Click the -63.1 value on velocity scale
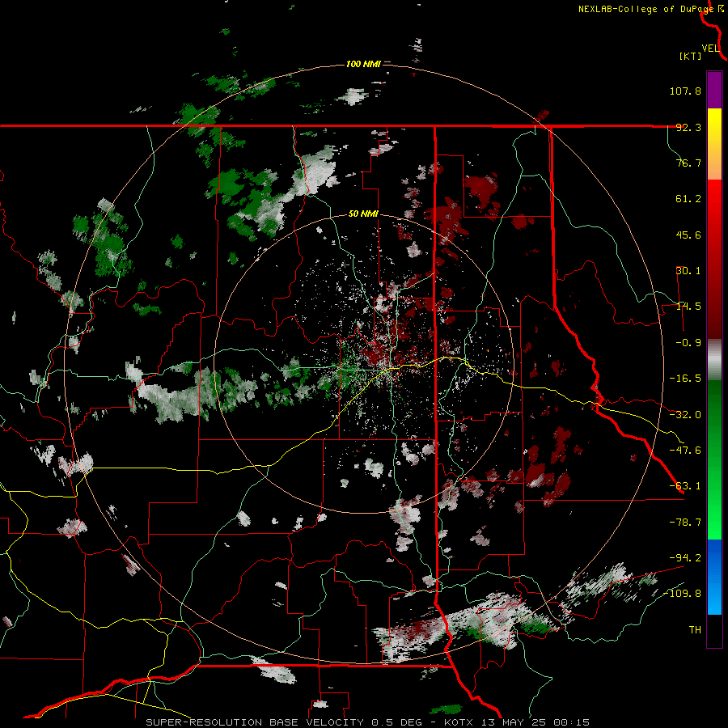The height and width of the screenshot is (728, 728). [685, 486]
